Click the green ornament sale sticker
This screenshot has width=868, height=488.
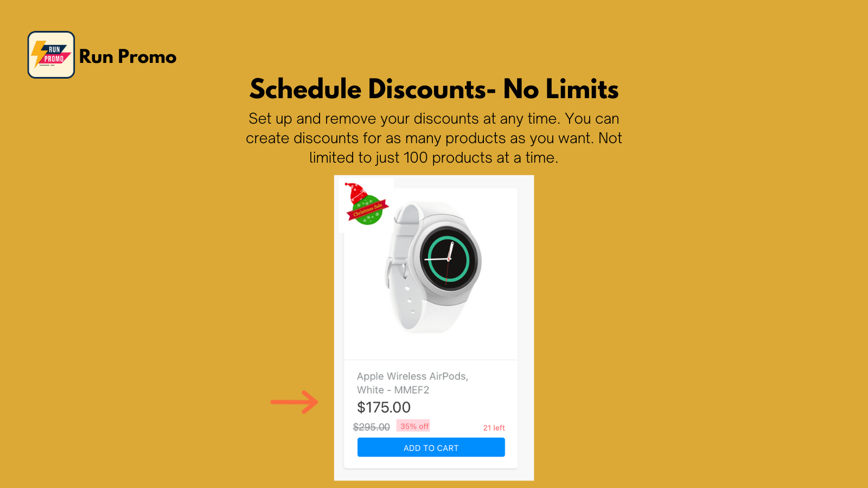tap(366, 211)
